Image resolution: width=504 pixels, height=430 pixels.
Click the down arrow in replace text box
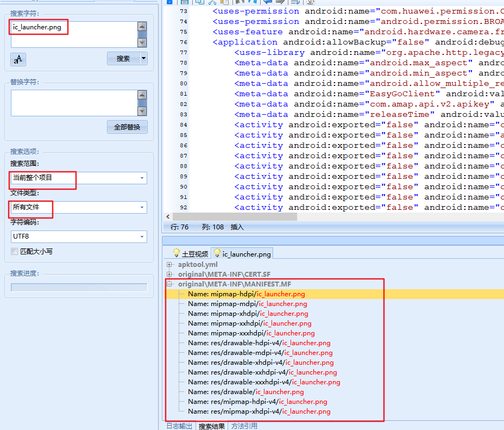[x=142, y=111]
